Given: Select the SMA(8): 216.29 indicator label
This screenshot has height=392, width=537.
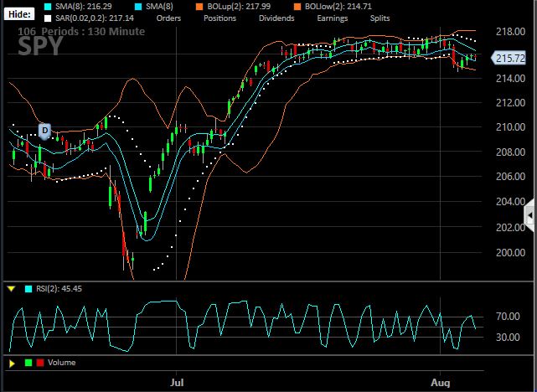Looking at the screenshot, I should point(84,7).
